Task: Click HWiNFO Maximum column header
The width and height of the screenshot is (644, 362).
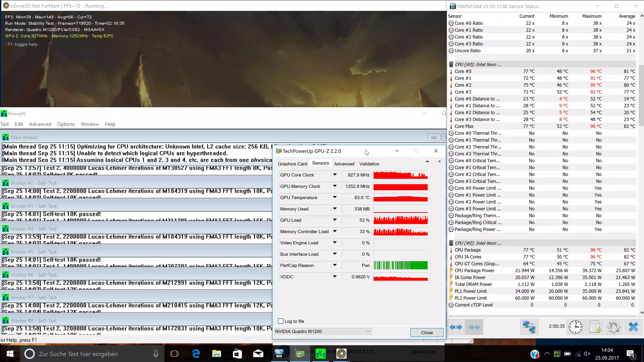Action: coord(592,16)
